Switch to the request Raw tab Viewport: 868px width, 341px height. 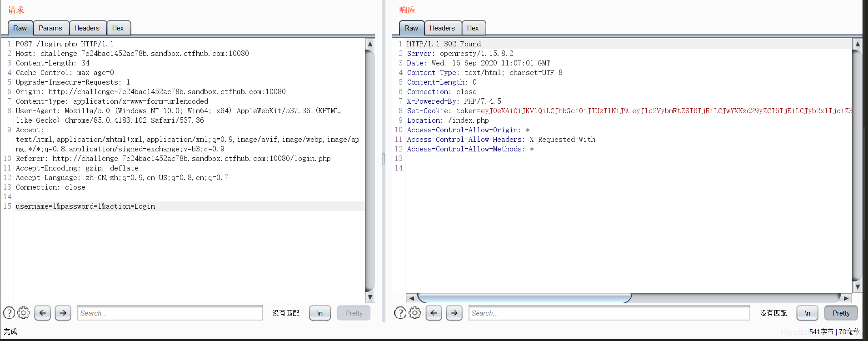click(x=20, y=28)
